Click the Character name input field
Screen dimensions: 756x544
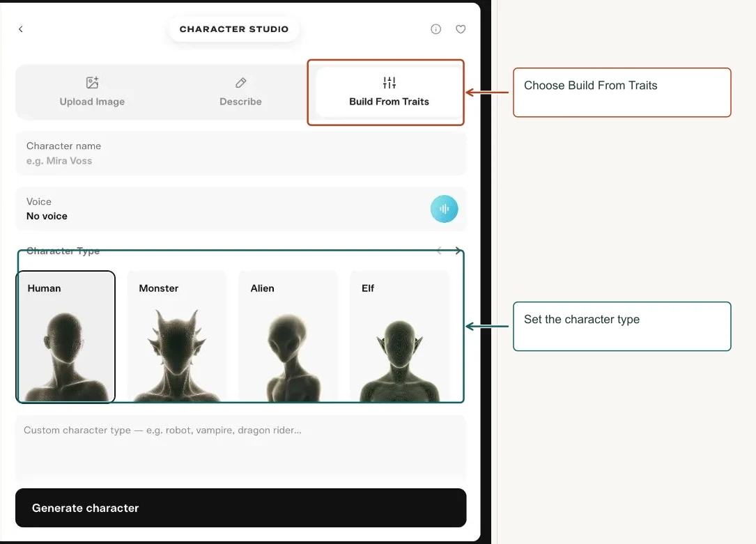pyautogui.click(x=241, y=153)
